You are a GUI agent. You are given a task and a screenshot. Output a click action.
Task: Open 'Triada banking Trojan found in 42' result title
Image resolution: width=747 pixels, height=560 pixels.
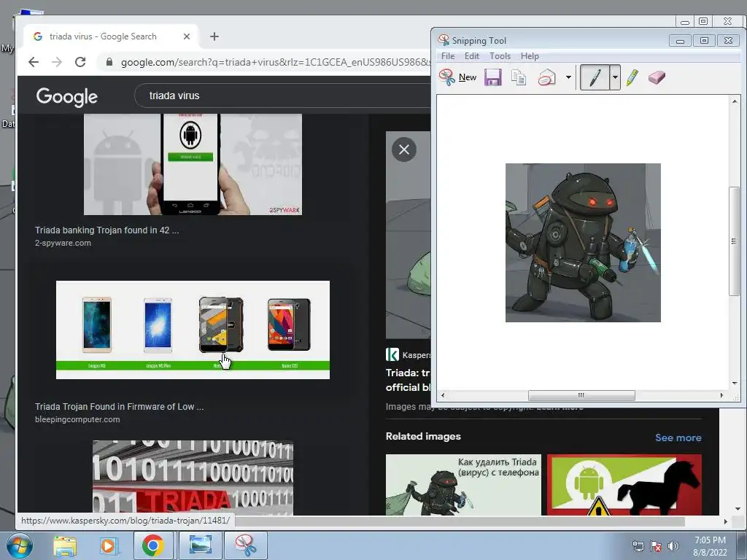point(107,230)
